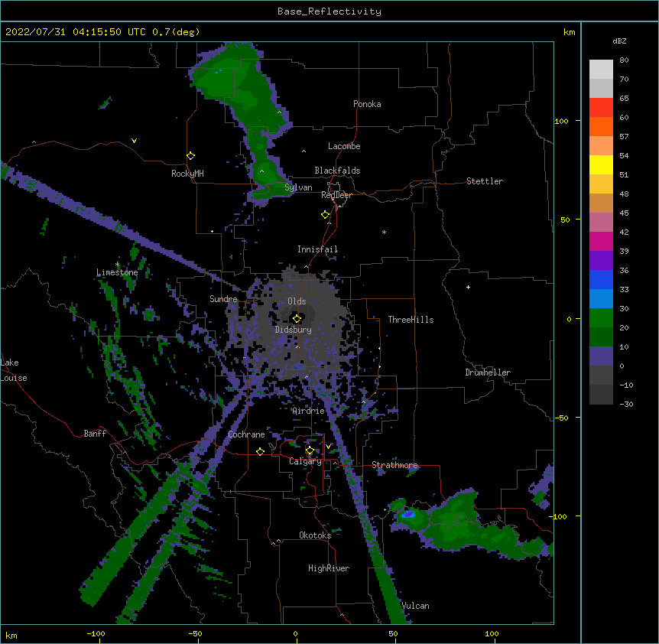Click the RedDeer city label
This screenshot has width=659, height=644.
tap(336, 195)
